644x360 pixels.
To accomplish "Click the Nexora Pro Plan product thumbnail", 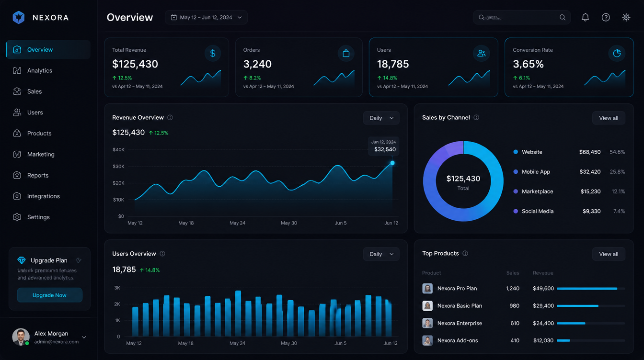I will 427,288.
